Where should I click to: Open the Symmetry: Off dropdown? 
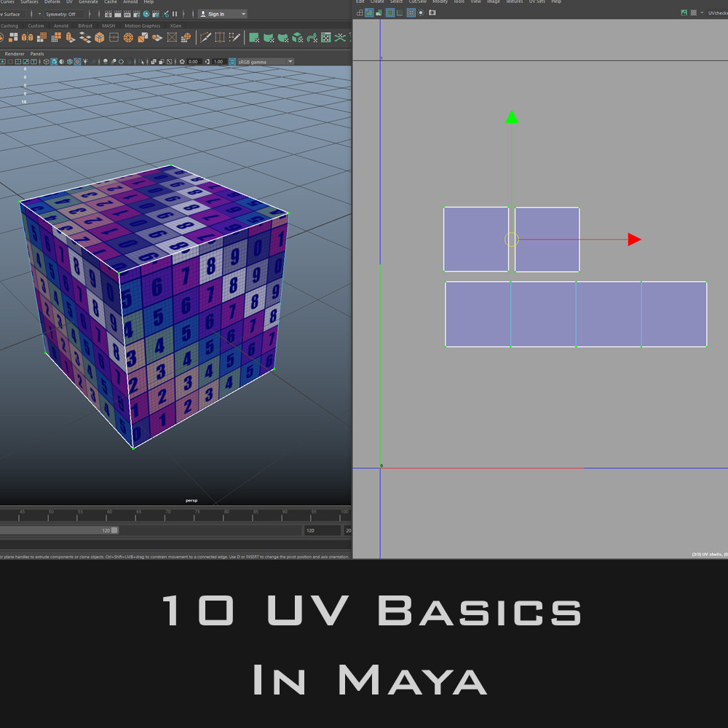[x=64, y=15]
